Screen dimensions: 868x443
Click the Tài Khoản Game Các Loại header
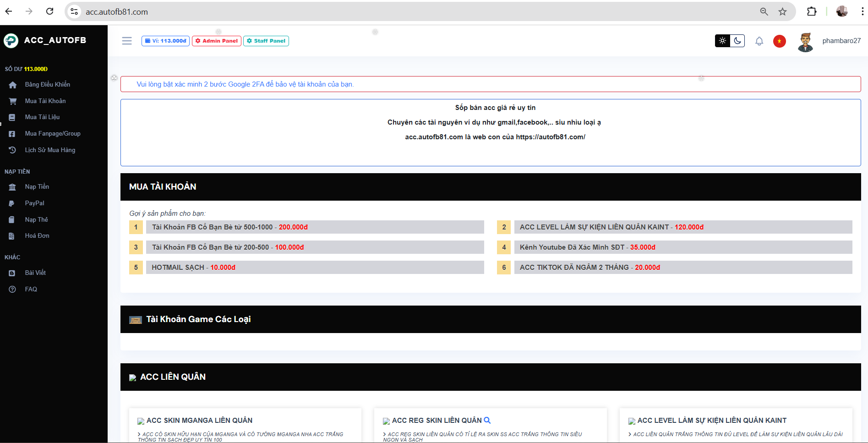pos(198,319)
